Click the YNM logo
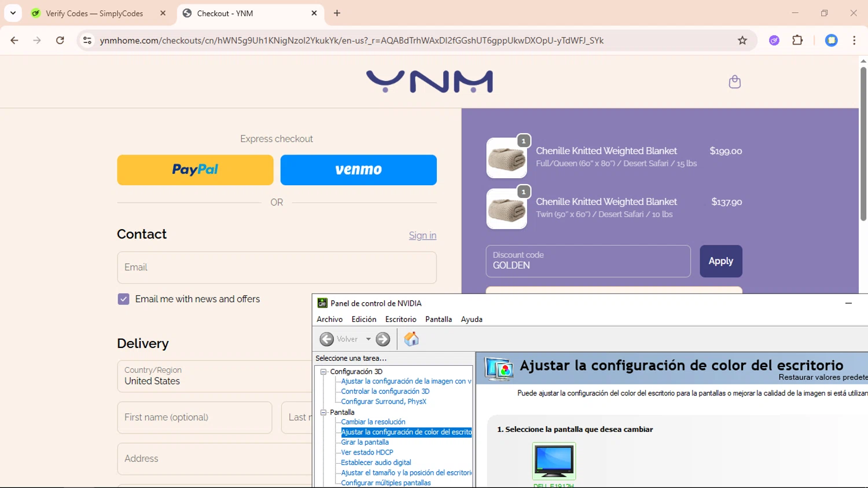 pos(429,82)
